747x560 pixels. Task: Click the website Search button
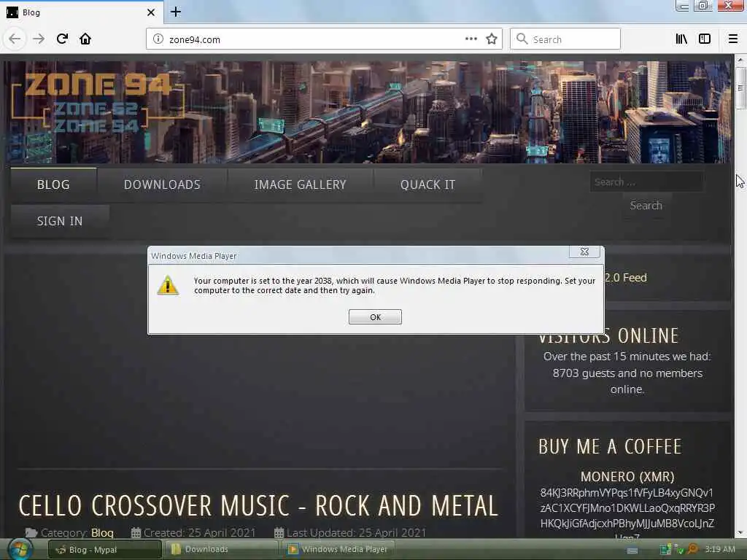point(646,206)
